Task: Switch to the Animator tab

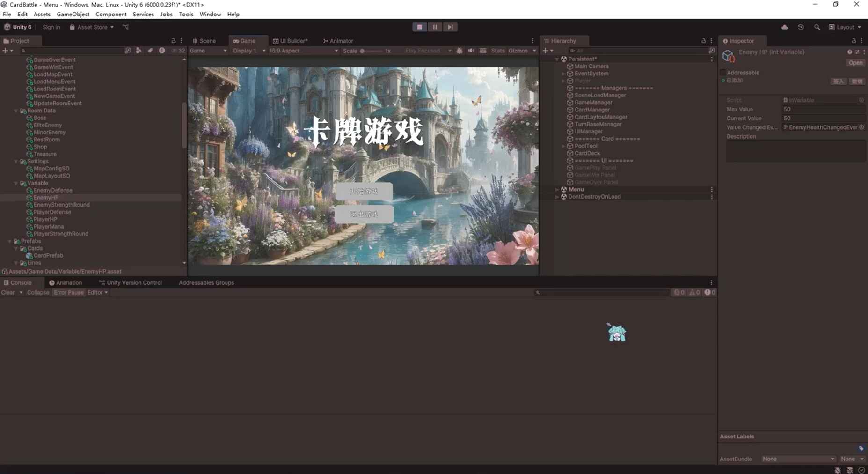Action: [338, 41]
